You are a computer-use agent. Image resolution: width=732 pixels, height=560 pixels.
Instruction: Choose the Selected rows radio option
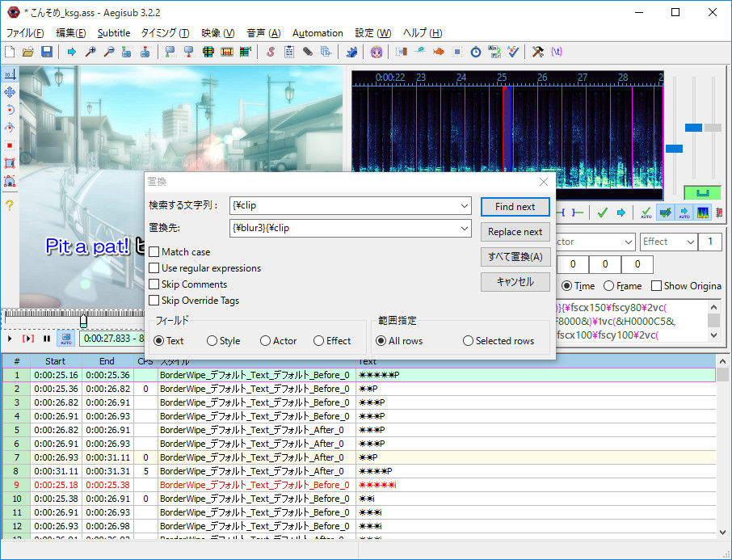point(468,341)
